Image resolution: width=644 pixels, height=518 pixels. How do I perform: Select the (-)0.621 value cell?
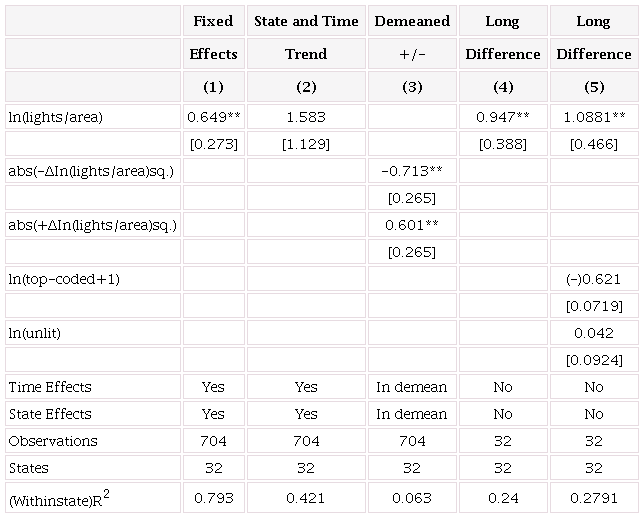pyautogui.click(x=594, y=279)
